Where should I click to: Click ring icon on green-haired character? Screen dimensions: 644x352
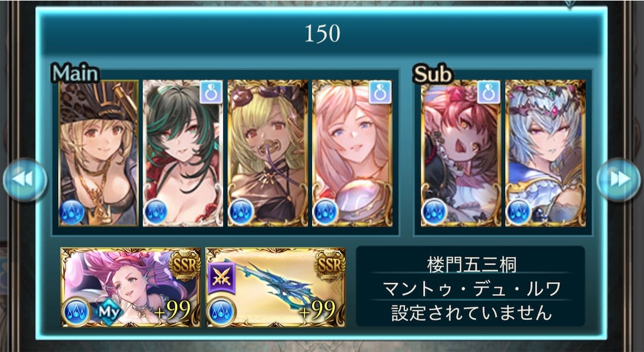coord(211,92)
